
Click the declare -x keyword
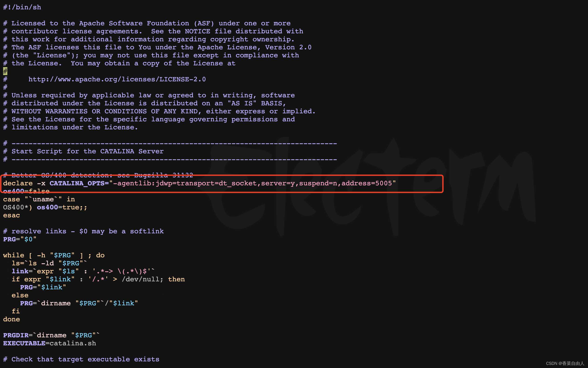[24, 183]
